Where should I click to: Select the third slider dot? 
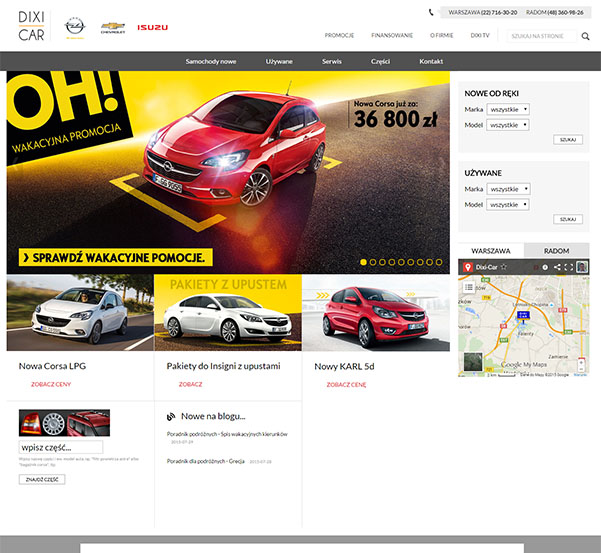[382, 262]
